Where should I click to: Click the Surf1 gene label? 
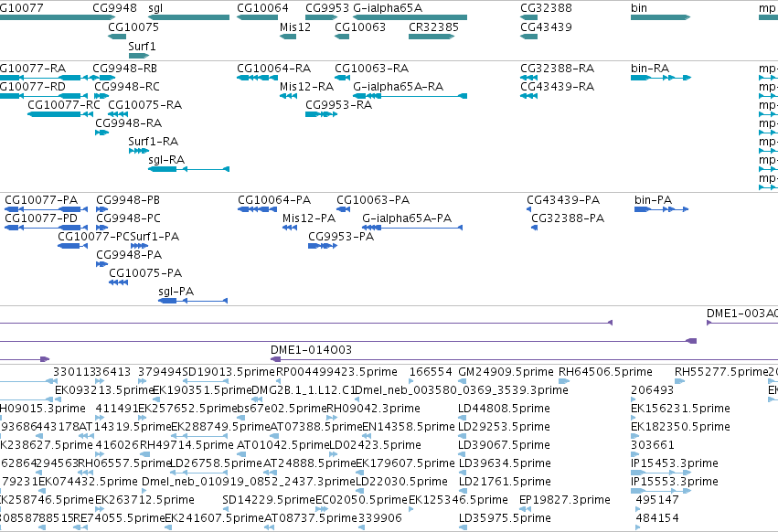pos(142,46)
